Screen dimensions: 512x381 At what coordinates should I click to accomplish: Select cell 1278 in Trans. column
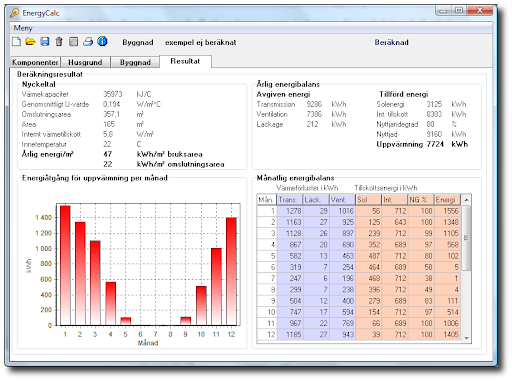coord(290,211)
